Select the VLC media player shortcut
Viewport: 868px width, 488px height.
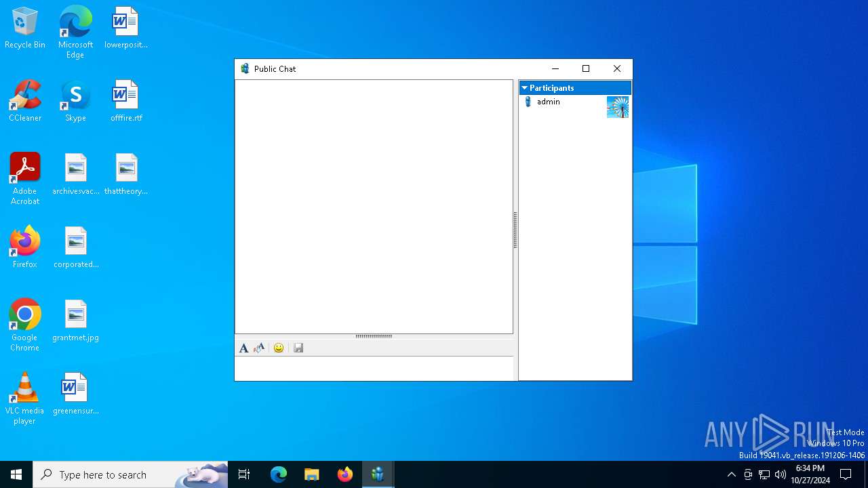coord(25,399)
